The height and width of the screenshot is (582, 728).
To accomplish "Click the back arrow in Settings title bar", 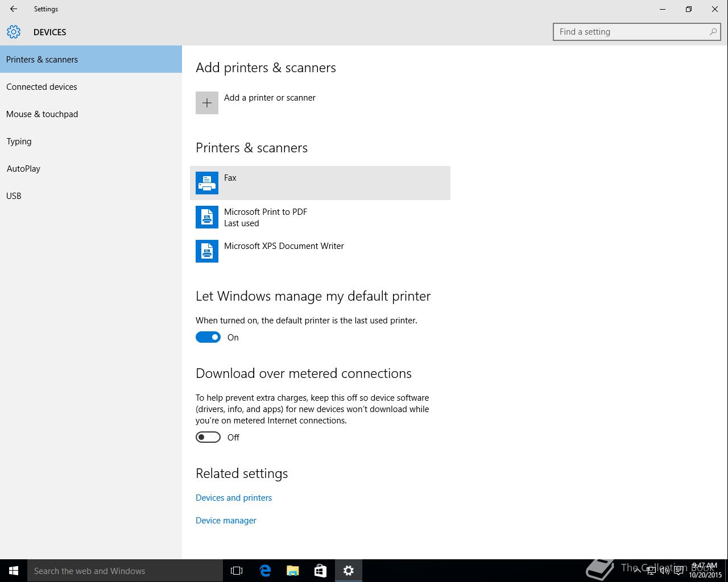I will click(x=14, y=9).
